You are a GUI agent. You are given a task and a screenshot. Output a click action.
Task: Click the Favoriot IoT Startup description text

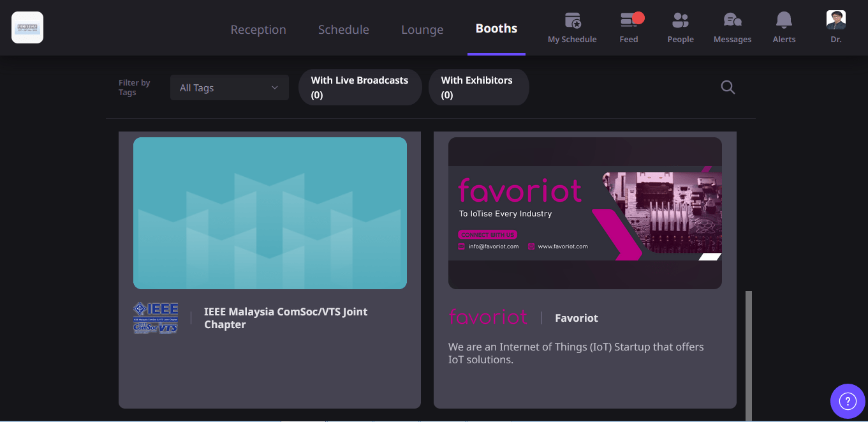coord(576,353)
